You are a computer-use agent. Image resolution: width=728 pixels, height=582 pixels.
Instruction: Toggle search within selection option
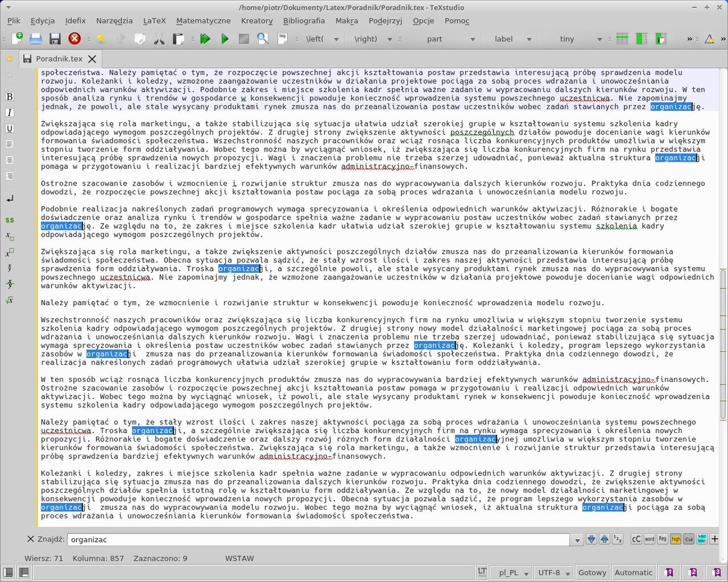click(x=702, y=539)
